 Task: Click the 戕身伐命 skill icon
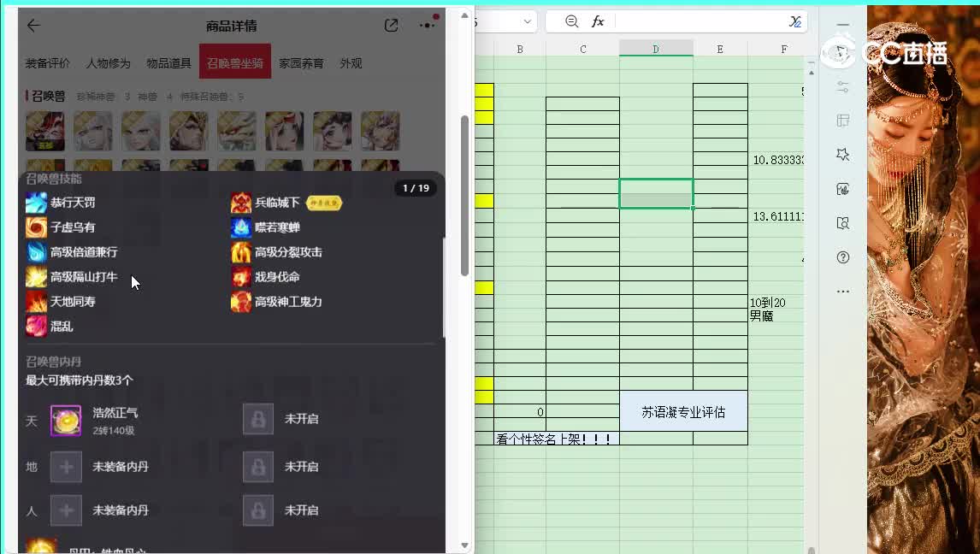tap(241, 277)
